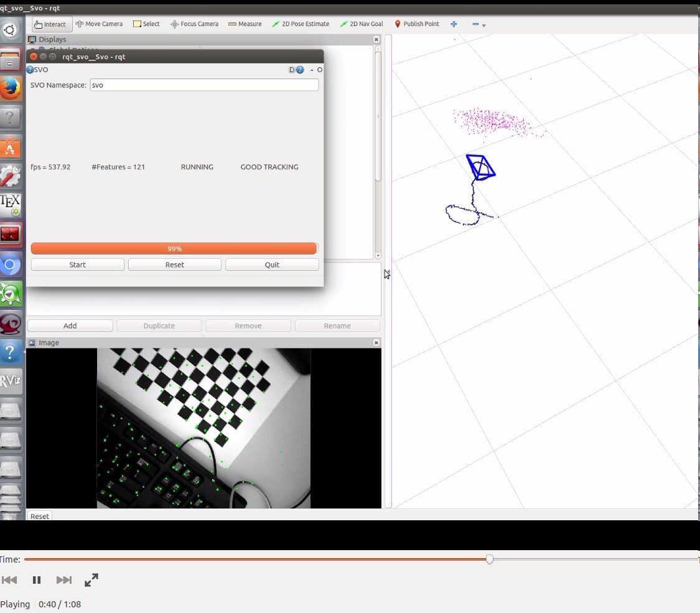Viewport: 700px width, 613px height.
Task: Click the SVO plugin help icon
Action: 30,70
